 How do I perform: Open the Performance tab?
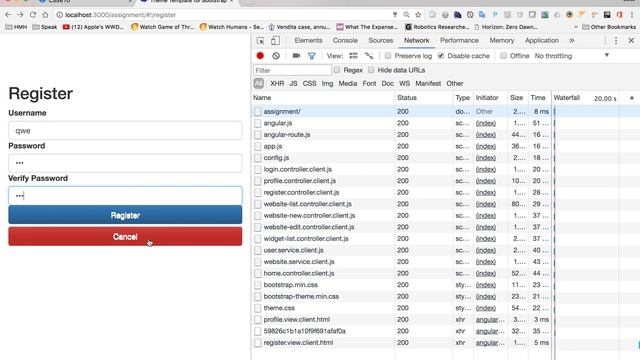coord(459,40)
